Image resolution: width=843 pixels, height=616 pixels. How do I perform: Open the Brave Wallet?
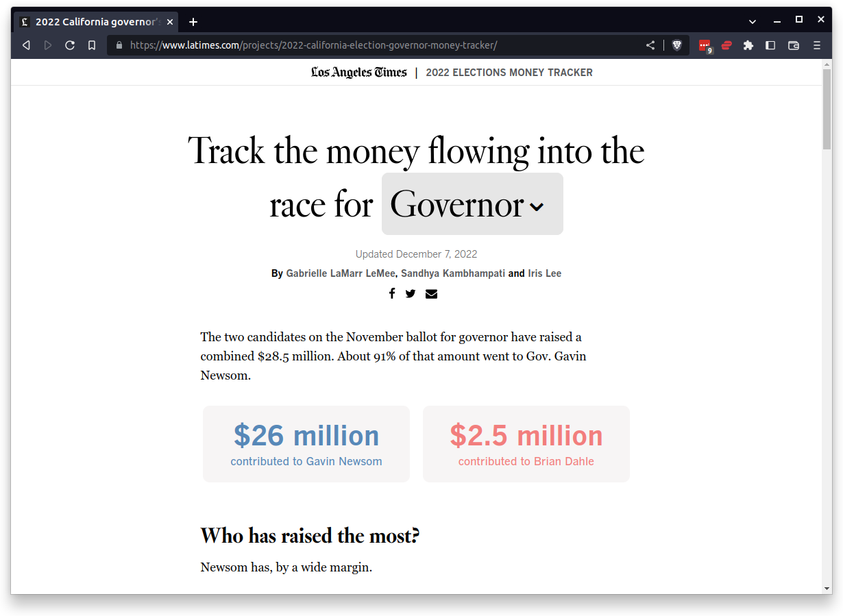coord(794,45)
